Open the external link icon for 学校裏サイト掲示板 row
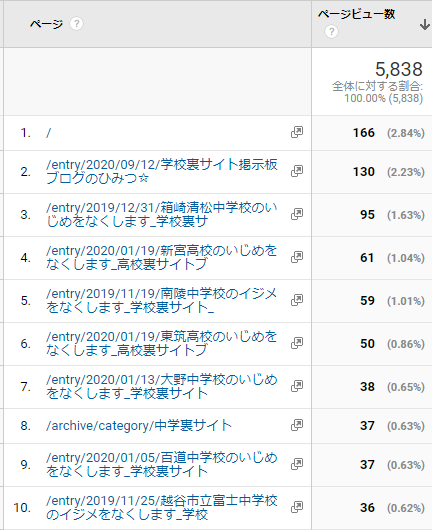The width and height of the screenshot is (432, 531). coord(297,171)
